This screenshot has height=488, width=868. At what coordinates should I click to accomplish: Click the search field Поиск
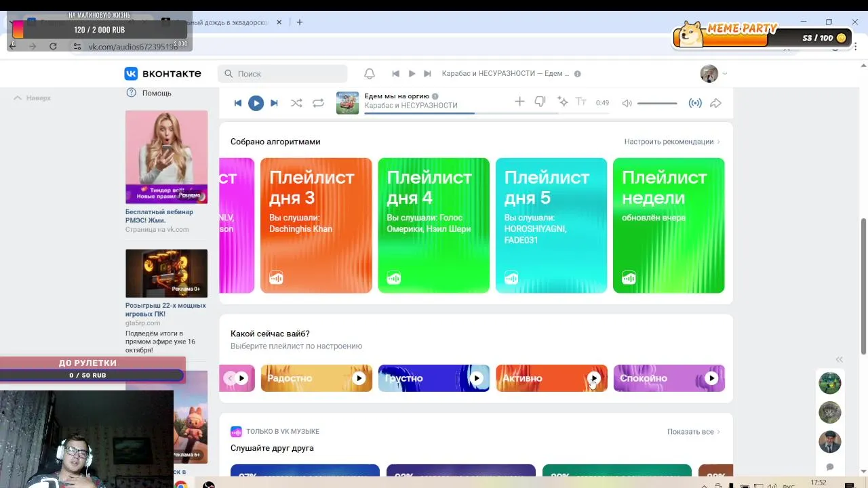283,73
